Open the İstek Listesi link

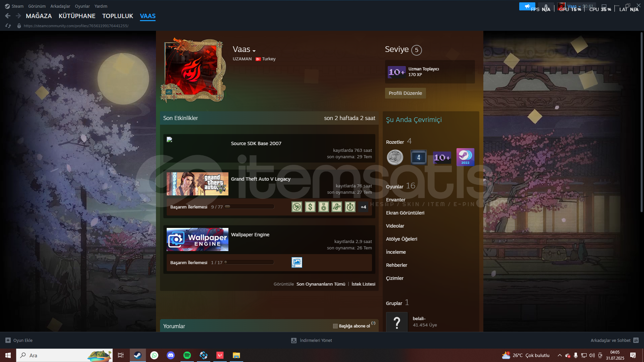(363, 284)
